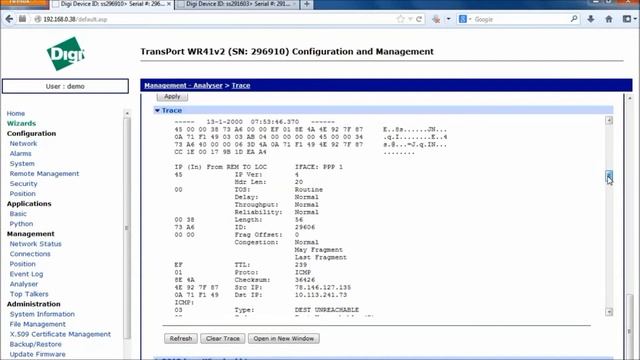
Task: Click the Digi logo
Action: (66, 53)
